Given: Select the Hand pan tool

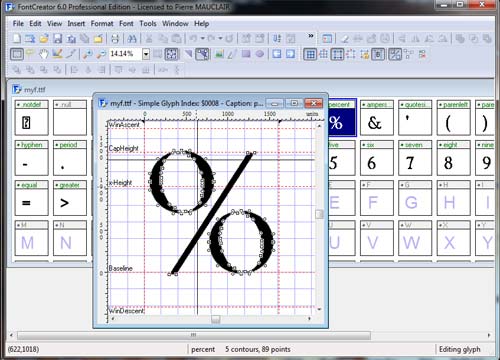Looking at the screenshot, I should (44, 54).
